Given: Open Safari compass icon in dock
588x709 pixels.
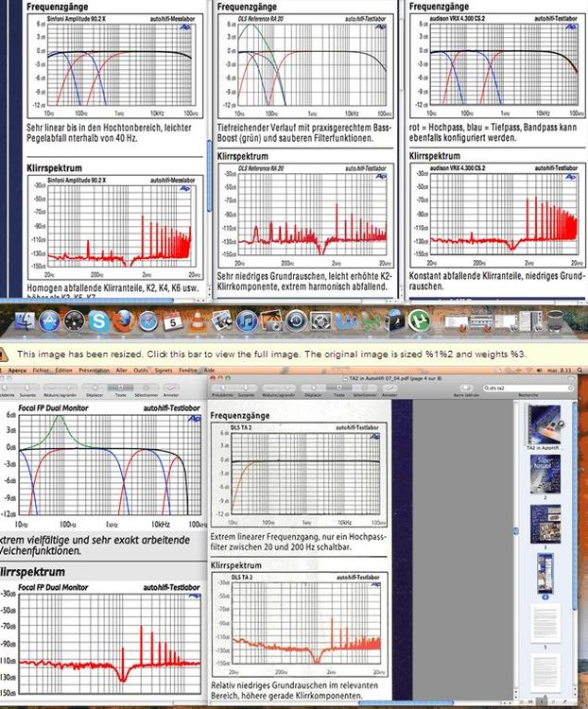Looking at the screenshot, I should click(x=147, y=321).
